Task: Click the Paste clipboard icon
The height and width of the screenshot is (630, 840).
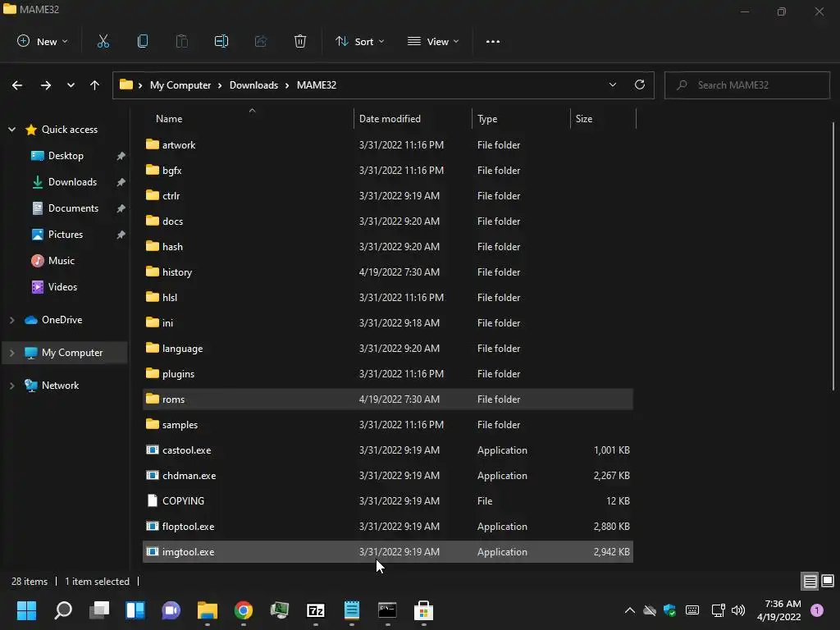Action: click(x=181, y=41)
